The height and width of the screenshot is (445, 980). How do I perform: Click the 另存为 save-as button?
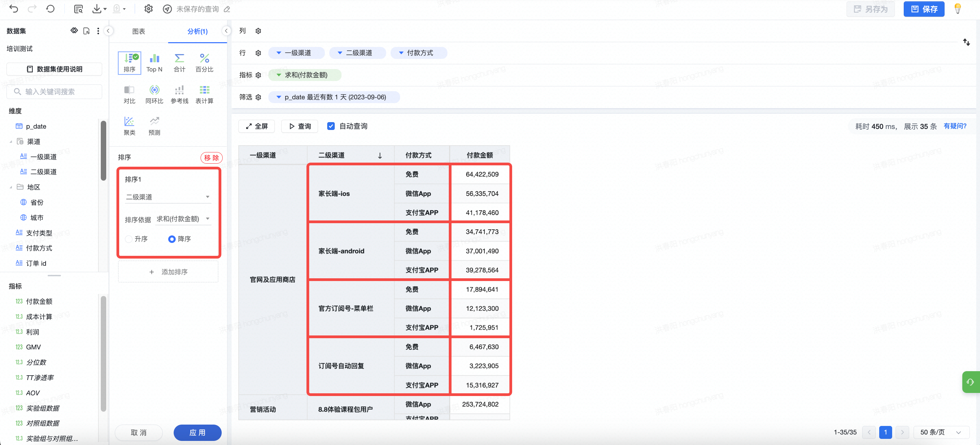[x=870, y=9]
